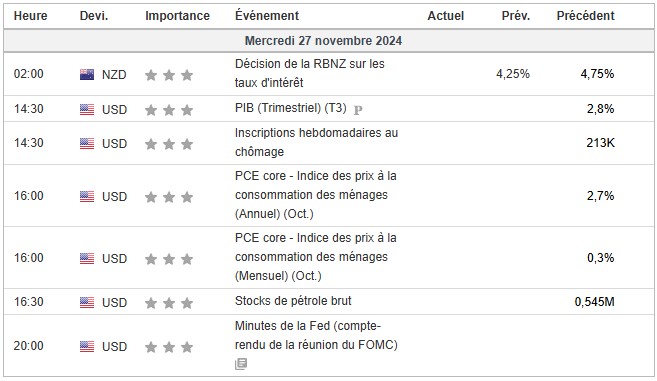Click the importance stars for RBNZ decision
The image size is (657, 381).
169,75
